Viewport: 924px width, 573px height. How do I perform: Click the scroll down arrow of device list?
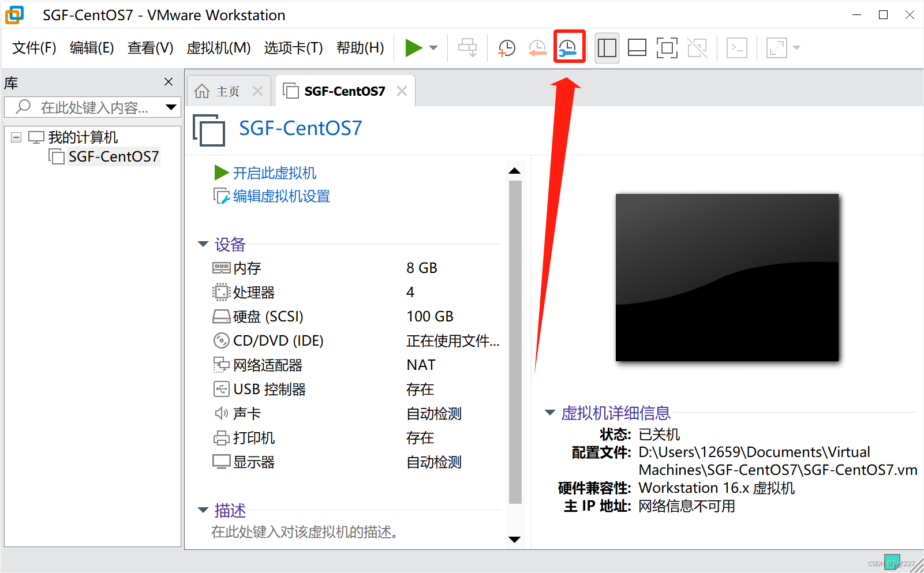tap(515, 540)
